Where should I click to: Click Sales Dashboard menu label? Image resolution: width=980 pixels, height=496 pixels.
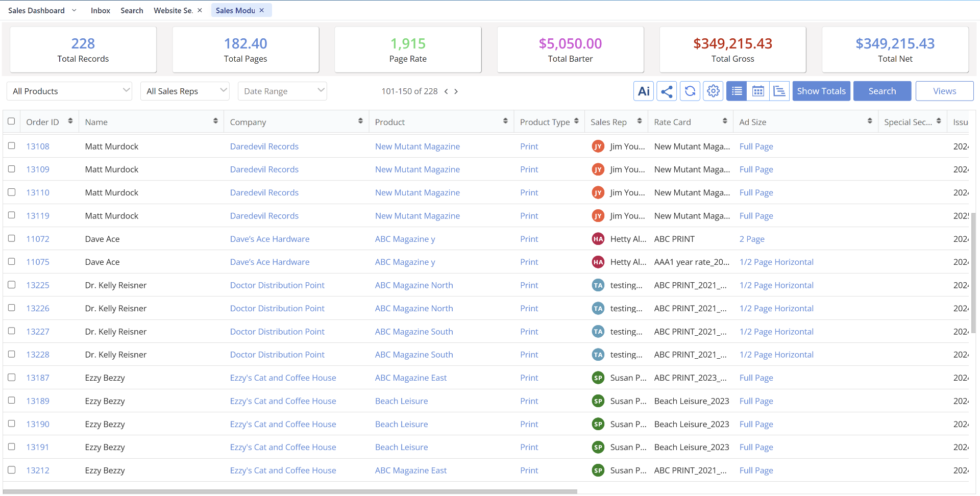(36, 10)
